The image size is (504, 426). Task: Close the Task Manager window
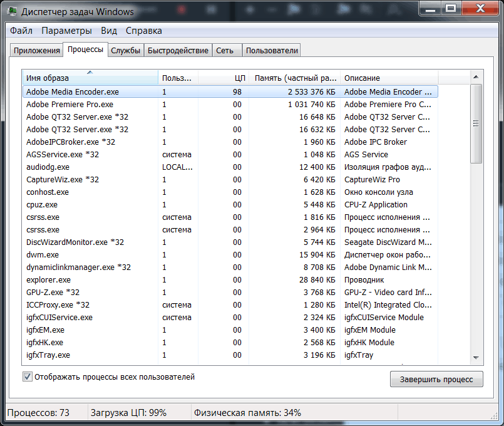(x=481, y=8)
